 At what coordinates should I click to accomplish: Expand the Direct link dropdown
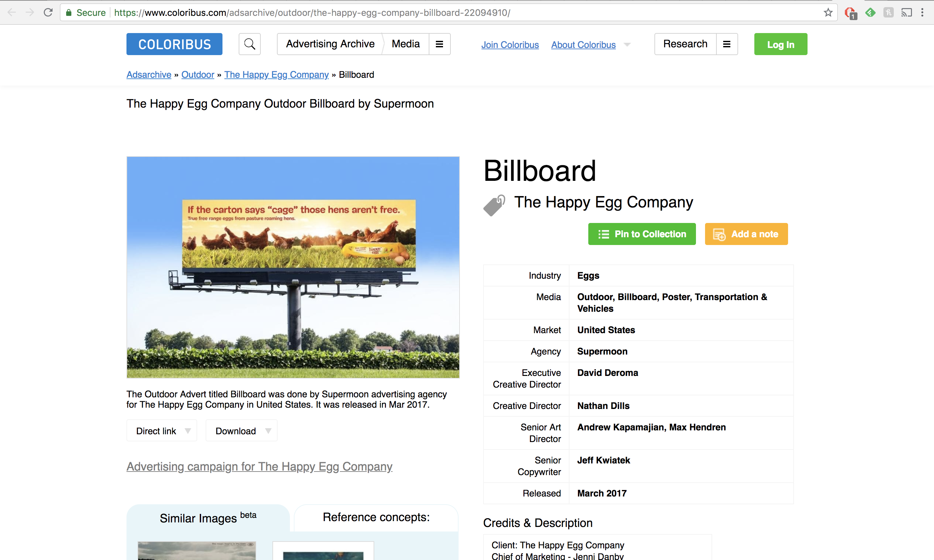coord(162,431)
